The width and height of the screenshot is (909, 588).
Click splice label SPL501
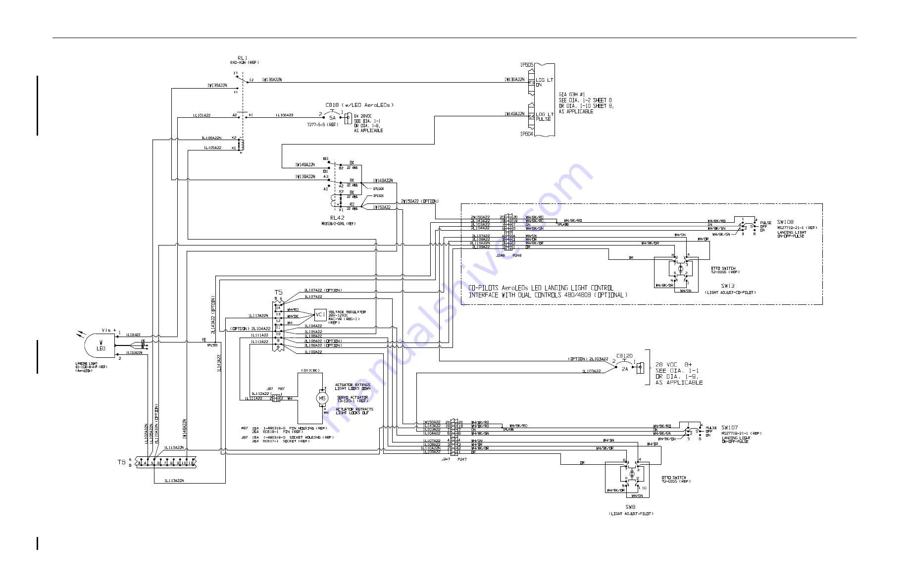click(x=379, y=196)
